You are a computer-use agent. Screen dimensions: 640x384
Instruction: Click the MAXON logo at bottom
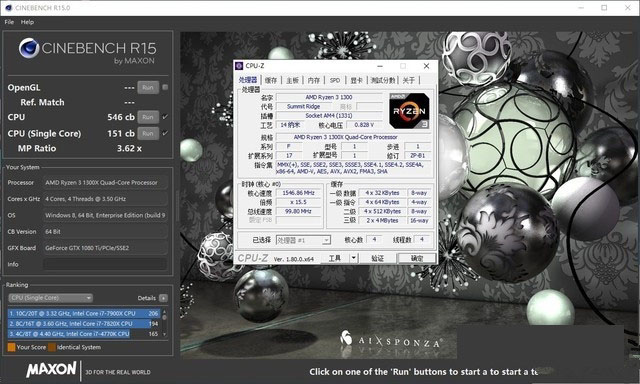[x=51, y=370]
